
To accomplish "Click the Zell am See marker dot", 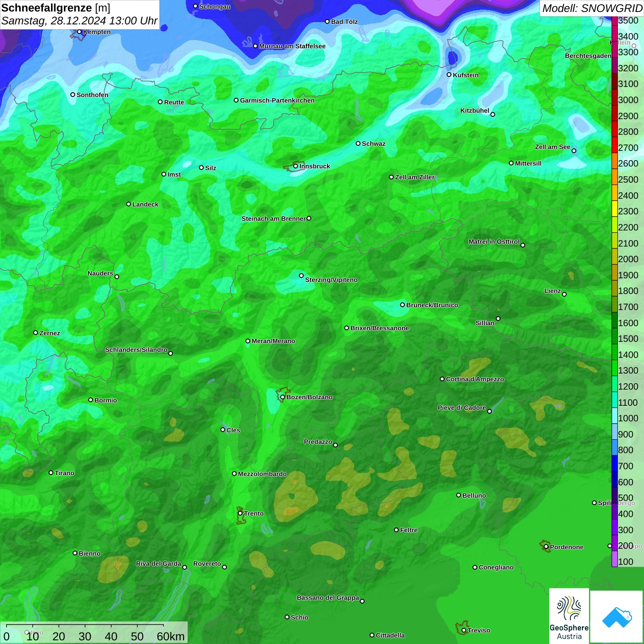I will pyautogui.click(x=574, y=151).
